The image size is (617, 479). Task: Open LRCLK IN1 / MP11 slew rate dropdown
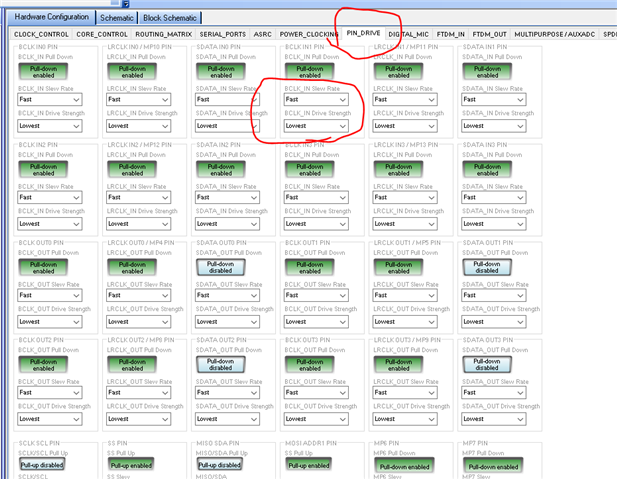[x=405, y=100]
